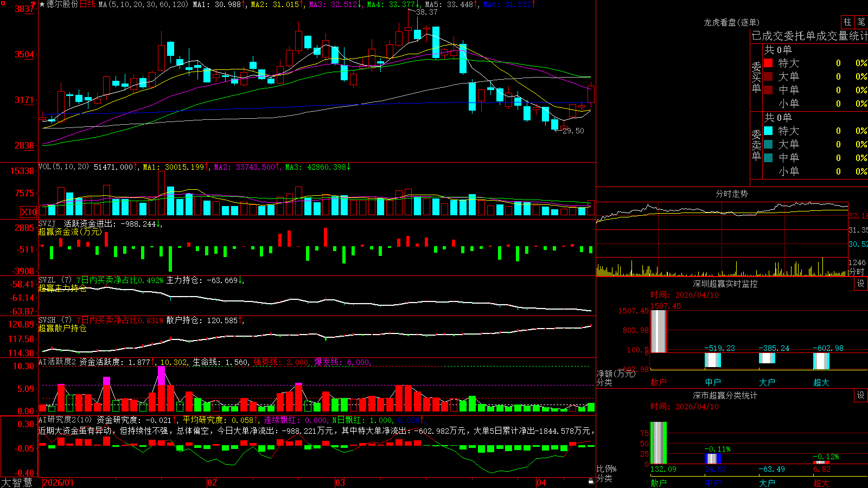Click the small red square icon at top-left corner
Viewport: 868px width, 488px height.
[3, 3]
